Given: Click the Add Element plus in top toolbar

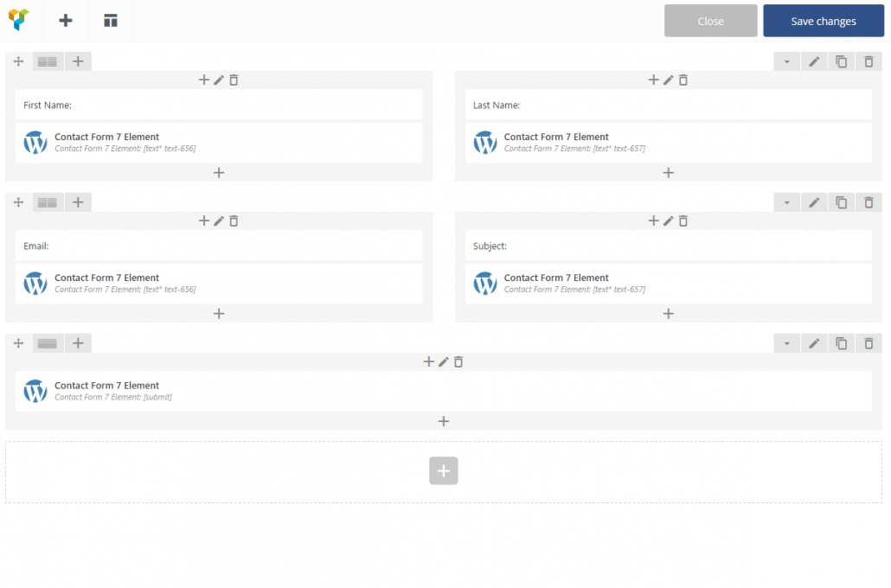Looking at the screenshot, I should click(x=66, y=21).
